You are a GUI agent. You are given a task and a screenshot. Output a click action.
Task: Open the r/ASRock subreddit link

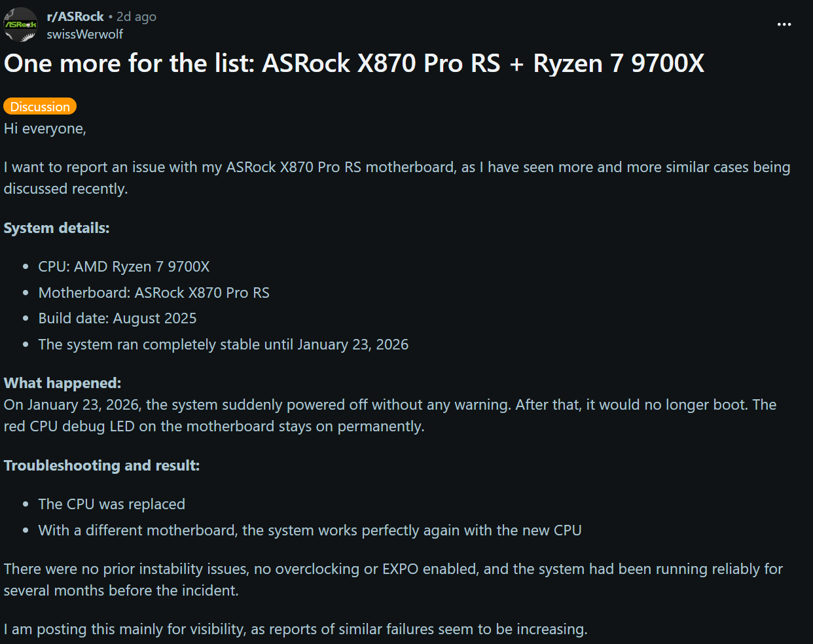click(x=75, y=16)
